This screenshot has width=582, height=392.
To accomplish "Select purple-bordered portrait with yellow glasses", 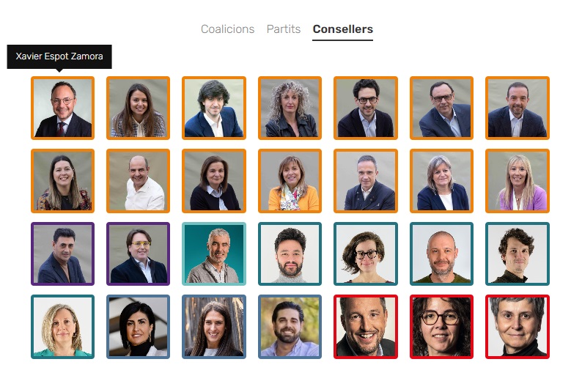I will coord(138,254).
